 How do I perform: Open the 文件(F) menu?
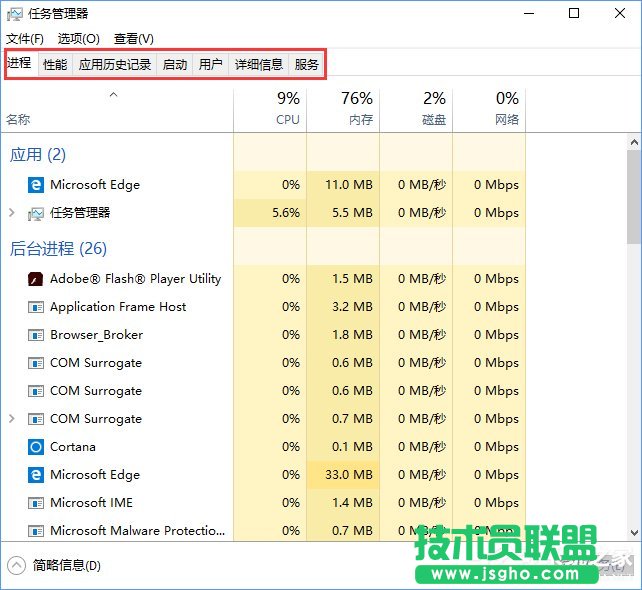click(25, 39)
